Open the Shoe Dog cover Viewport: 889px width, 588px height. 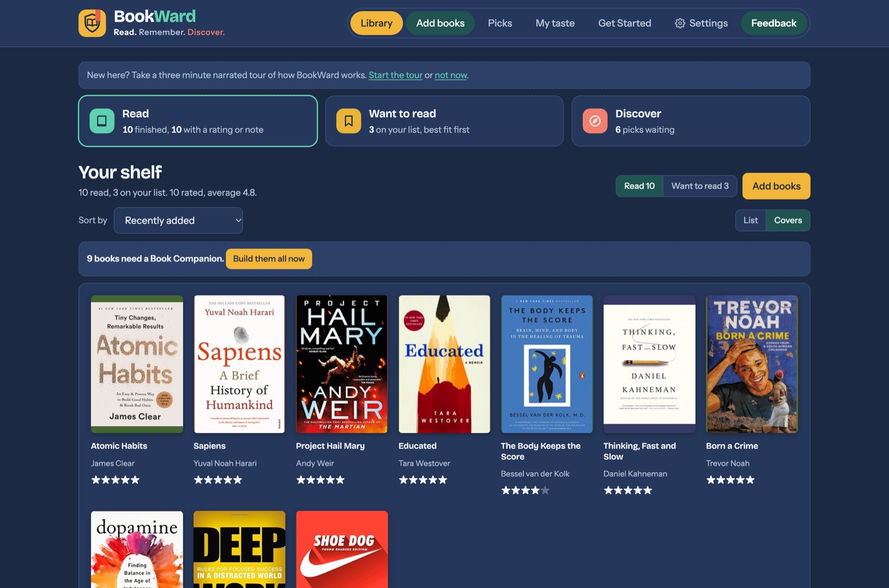click(342, 549)
